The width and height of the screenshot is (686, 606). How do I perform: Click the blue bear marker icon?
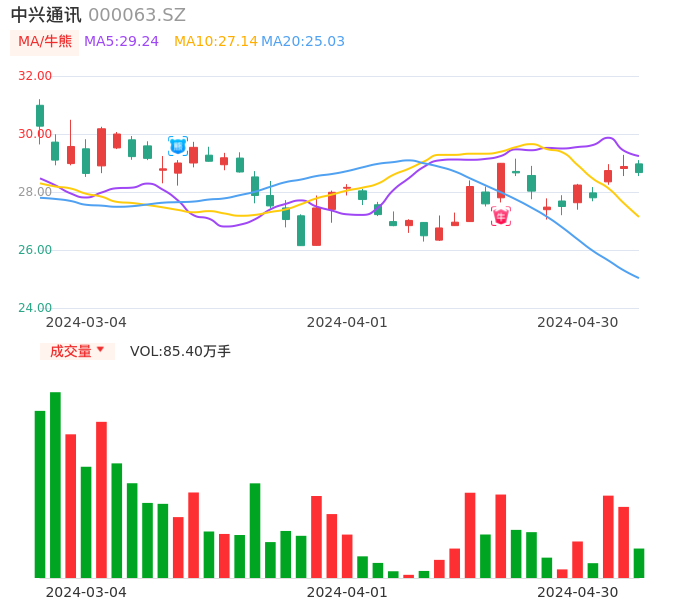tap(178, 146)
